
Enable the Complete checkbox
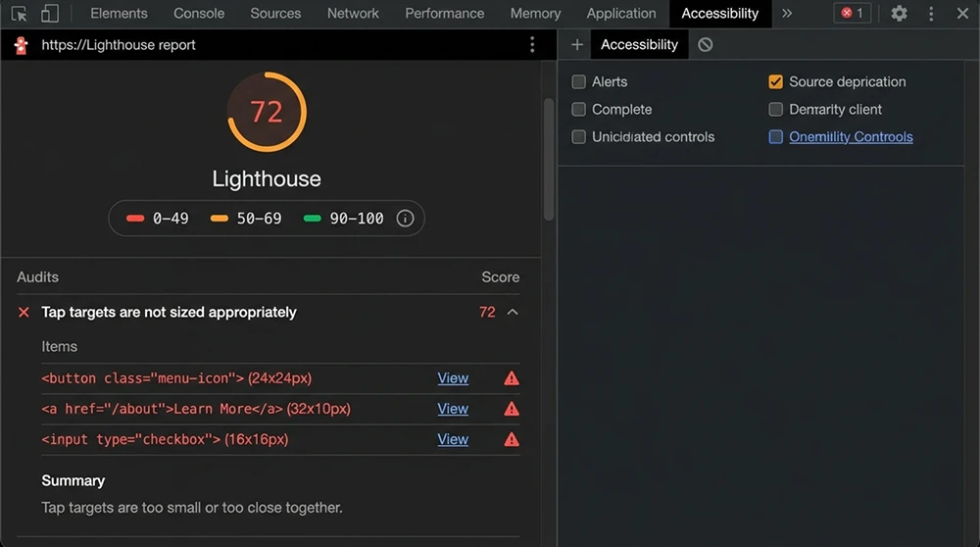tap(579, 110)
